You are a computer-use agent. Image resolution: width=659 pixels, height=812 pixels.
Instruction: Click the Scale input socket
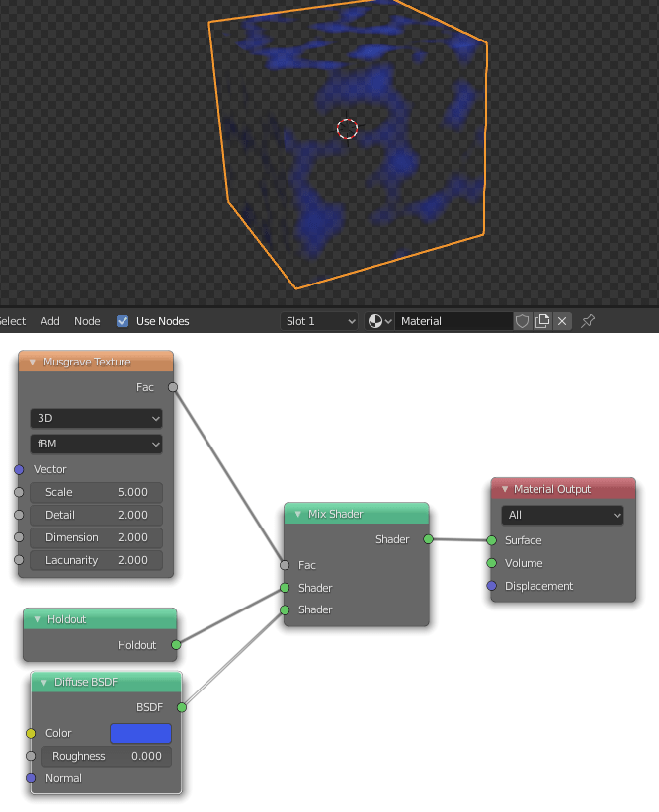point(19,492)
